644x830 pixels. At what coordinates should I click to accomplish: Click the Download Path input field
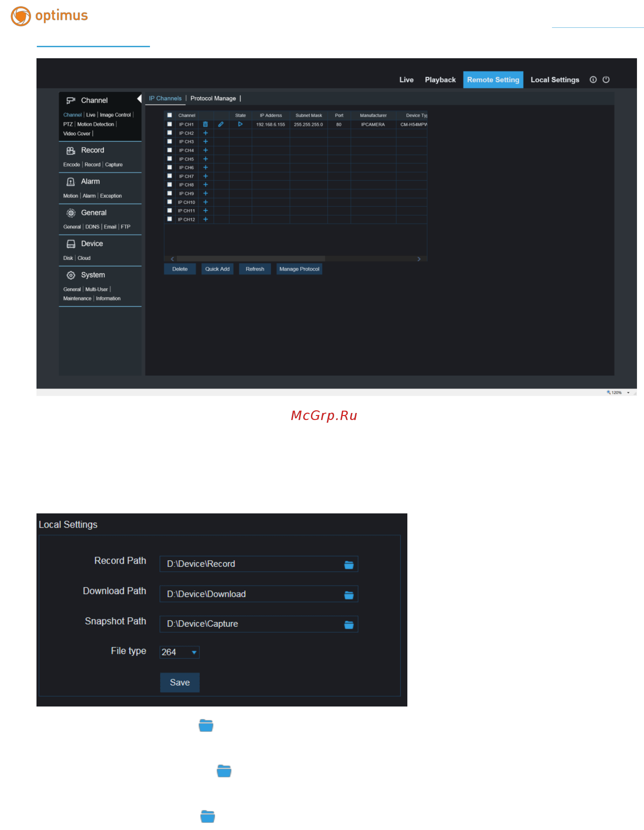[x=259, y=594]
